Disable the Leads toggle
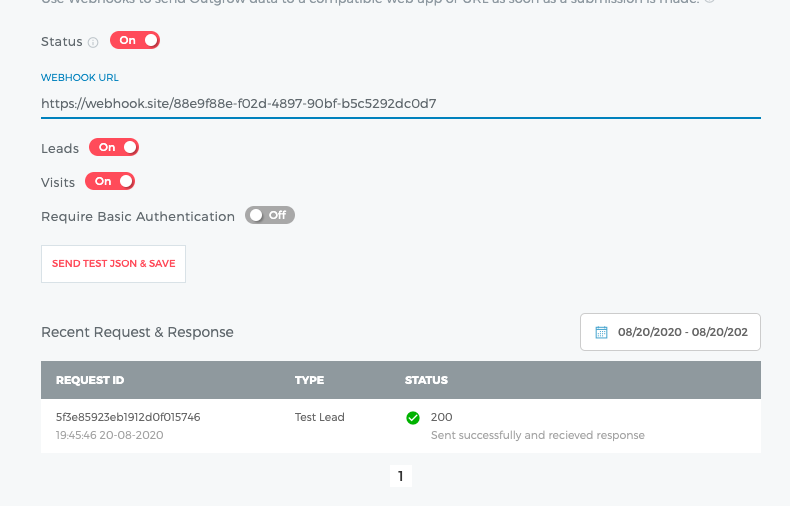This screenshot has height=506, width=790. click(x=114, y=147)
